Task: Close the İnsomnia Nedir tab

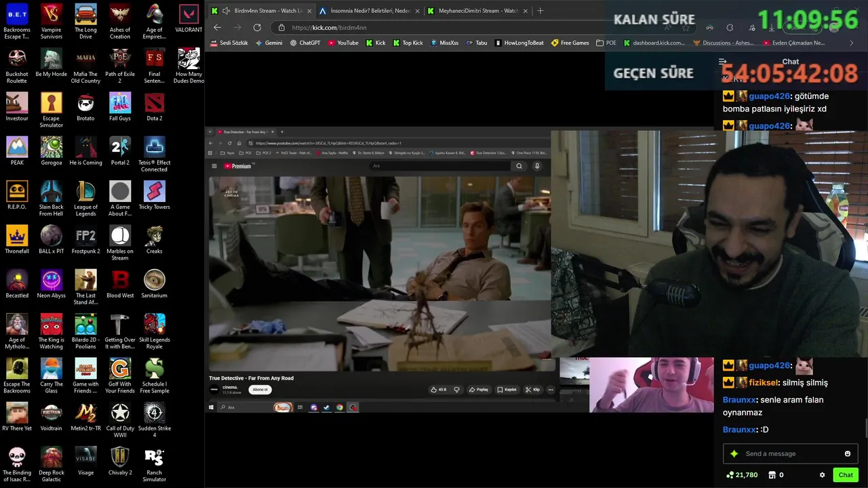Action: [417, 11]
